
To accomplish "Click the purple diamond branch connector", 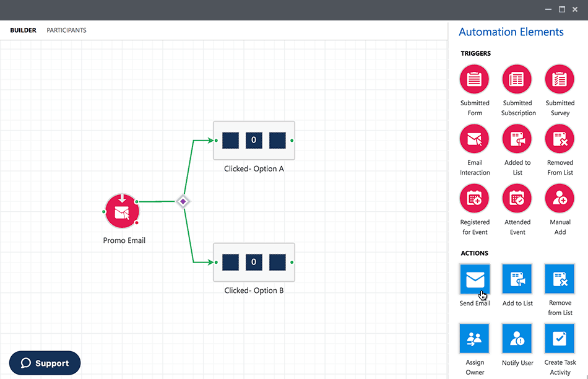I will [183, 201].
